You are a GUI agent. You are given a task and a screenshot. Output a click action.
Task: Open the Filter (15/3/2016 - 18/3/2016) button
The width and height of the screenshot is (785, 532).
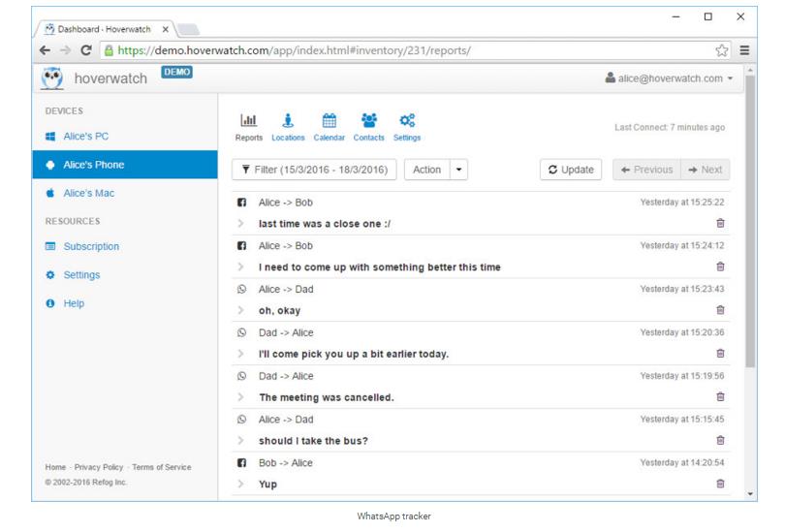(314, 170)
